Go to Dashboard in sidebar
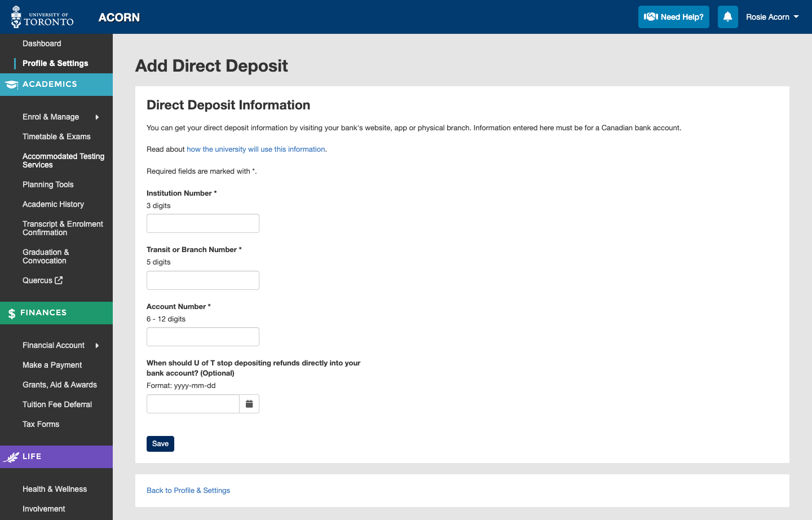The image size is (812, 520). coord(42,43)
